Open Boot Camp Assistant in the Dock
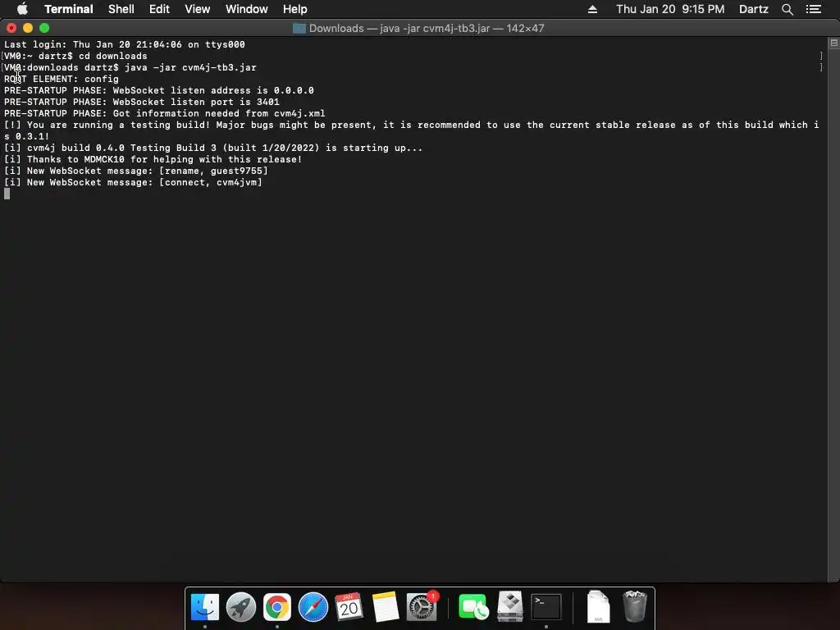 click(x=509, y=607)
